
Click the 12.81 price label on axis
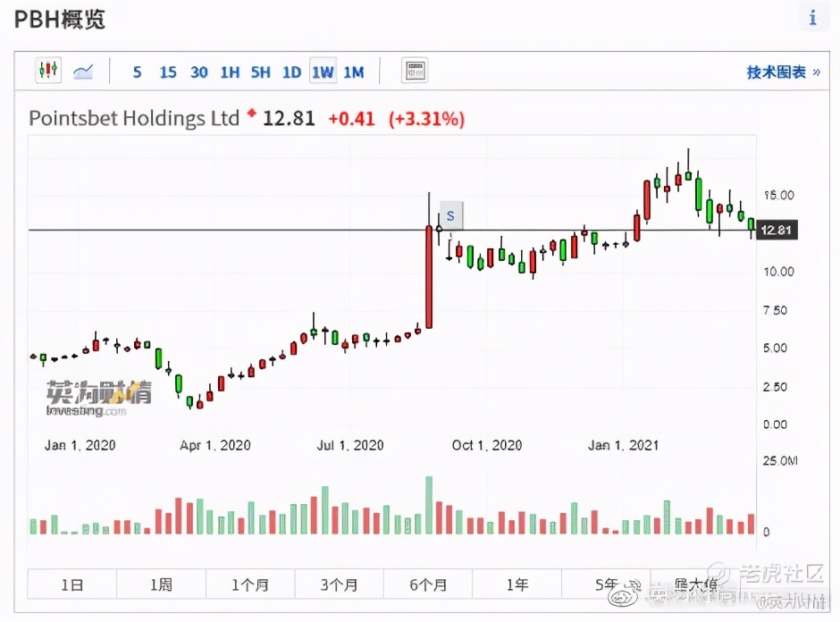coord(775,231)
